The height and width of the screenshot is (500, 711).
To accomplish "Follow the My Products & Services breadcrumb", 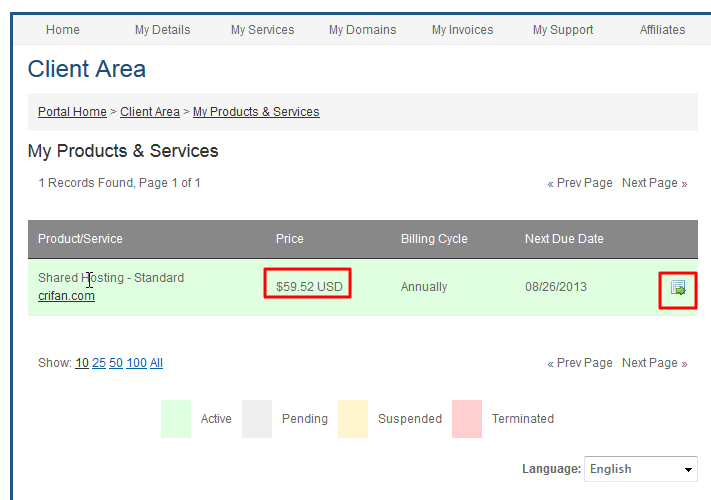I will pos(256,112).
